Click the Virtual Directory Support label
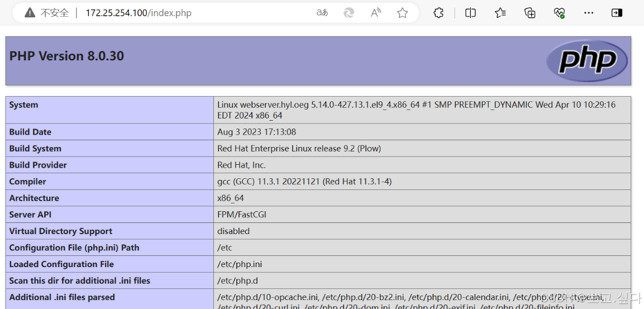 [x=61, y=231]
